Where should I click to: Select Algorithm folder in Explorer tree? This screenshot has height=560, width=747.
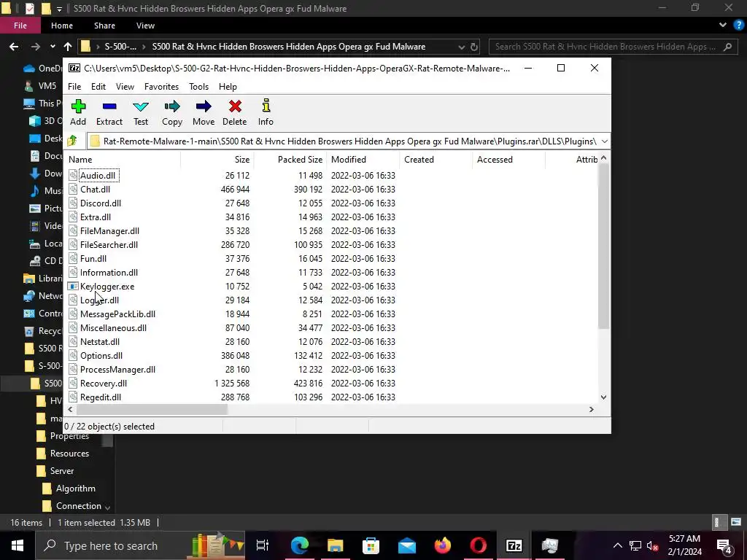click(x=76, y=489)
